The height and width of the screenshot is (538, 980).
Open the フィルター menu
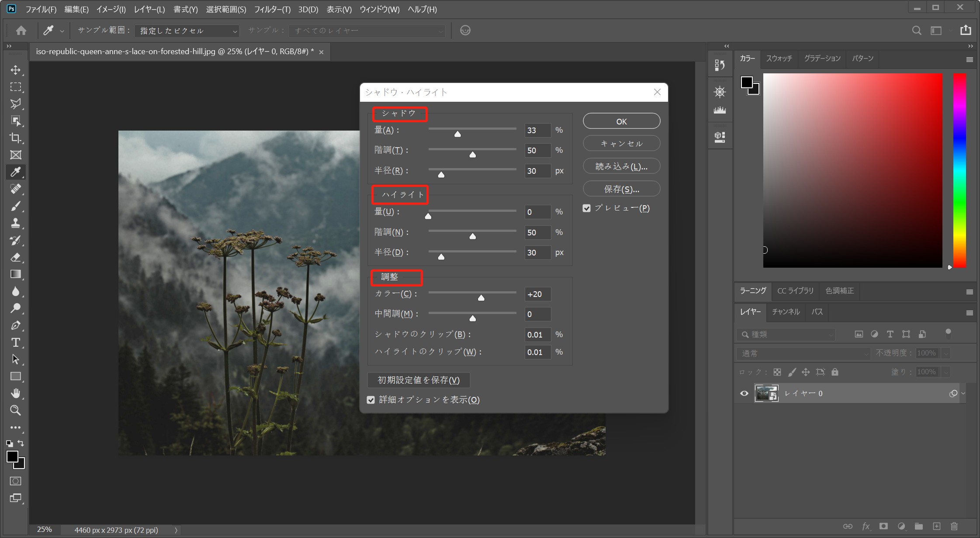pyautogui.click(x=272, y=9)
